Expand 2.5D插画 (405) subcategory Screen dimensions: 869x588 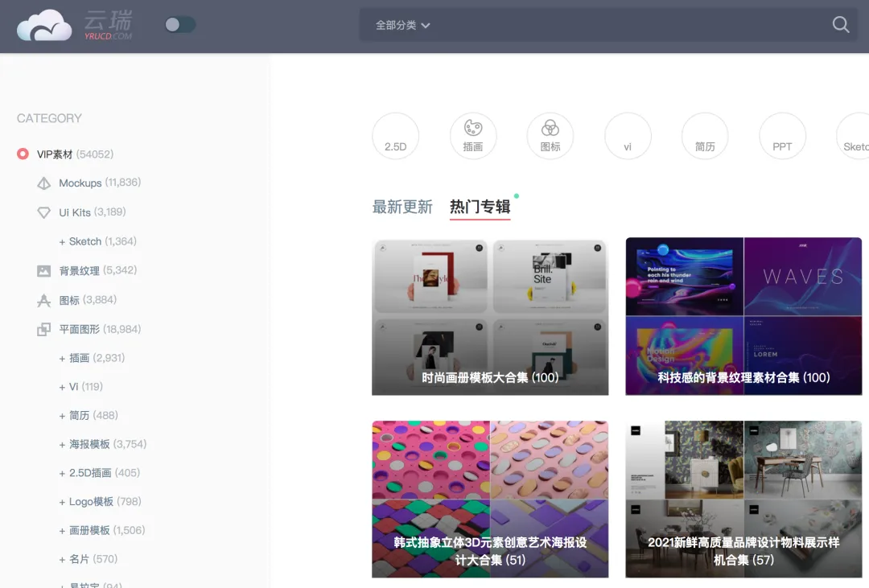tap(100, 473)
